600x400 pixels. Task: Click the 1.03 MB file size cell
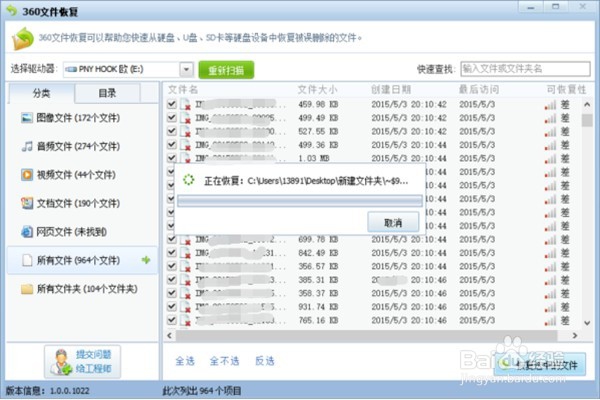[x=314, y=158]
